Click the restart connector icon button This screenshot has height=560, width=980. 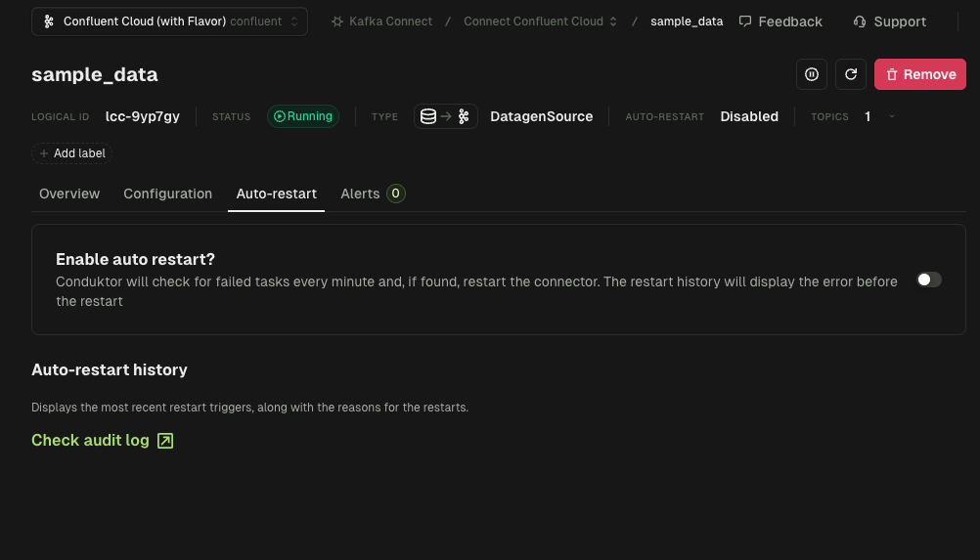tap(851, 74)
